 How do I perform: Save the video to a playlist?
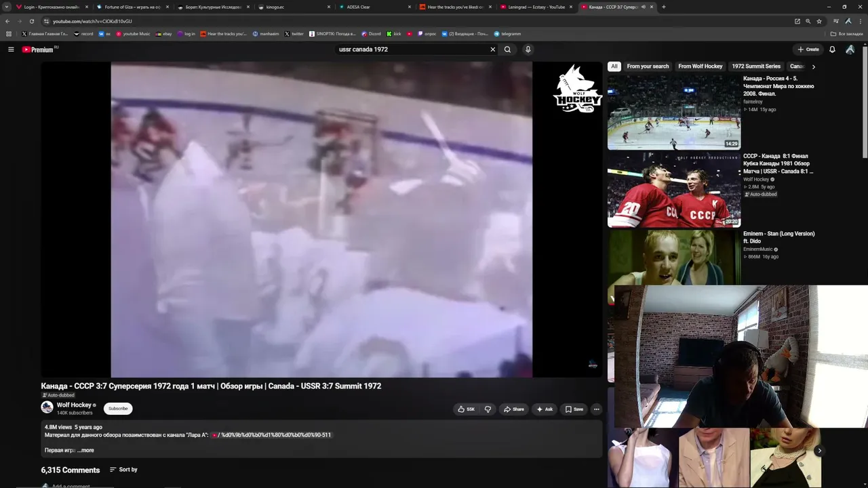(574, 409)
